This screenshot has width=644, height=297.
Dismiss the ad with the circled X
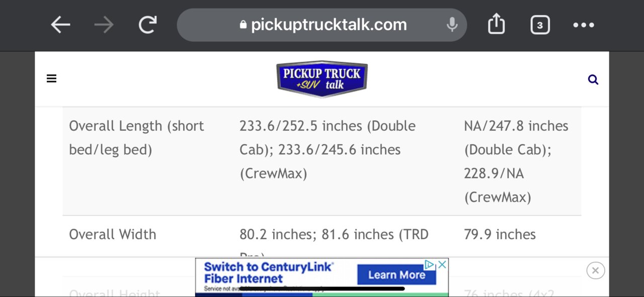[595, 270]
